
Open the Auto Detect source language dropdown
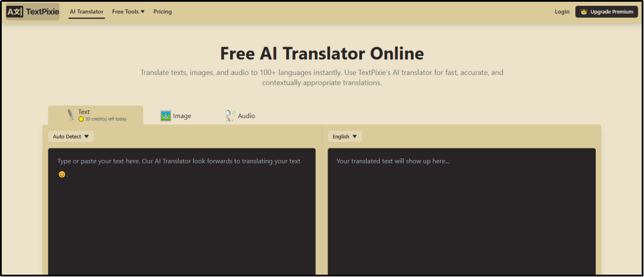(x=70, y=137)
